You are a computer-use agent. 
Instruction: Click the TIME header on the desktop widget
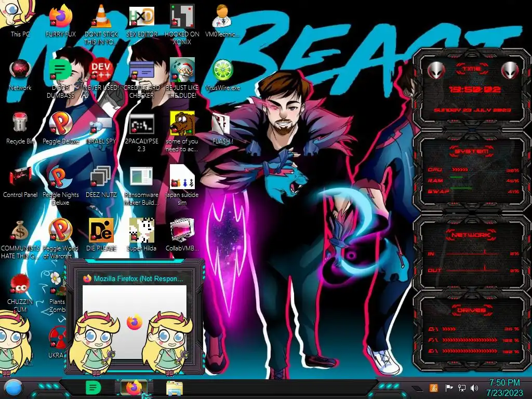[472, 69]
